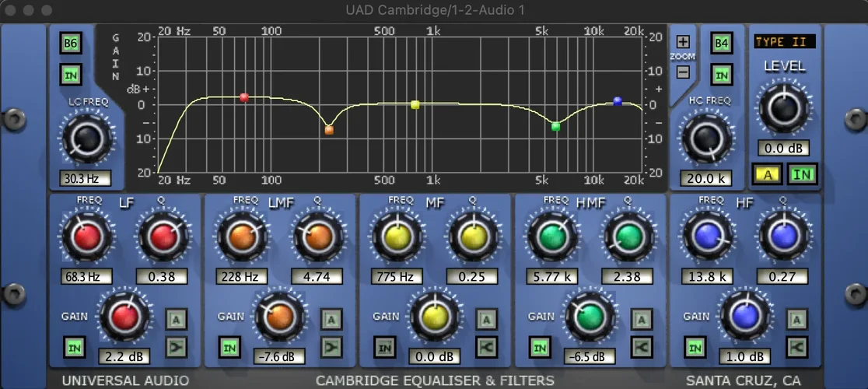Toggle the LF band shelf shape button
The width and height of the screenshot is (868, 389).
pos(177,347)
